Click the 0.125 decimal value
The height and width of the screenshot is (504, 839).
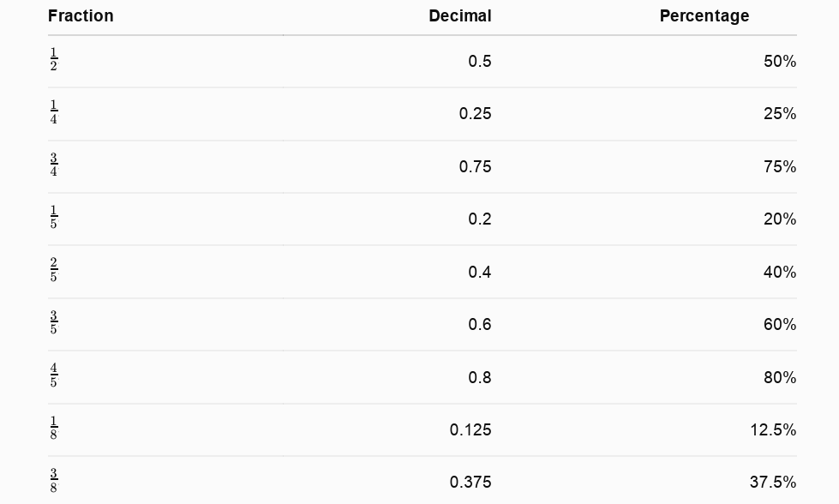tap(470, 429)
